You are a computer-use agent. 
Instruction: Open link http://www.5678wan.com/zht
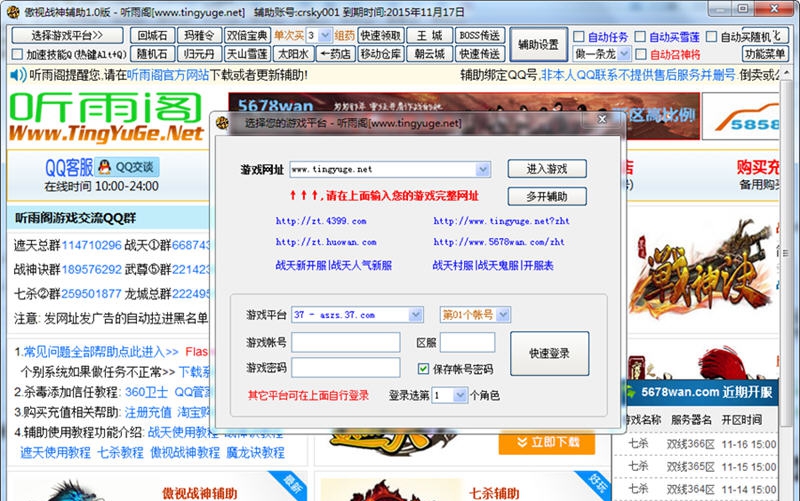[x=499, y=242]
